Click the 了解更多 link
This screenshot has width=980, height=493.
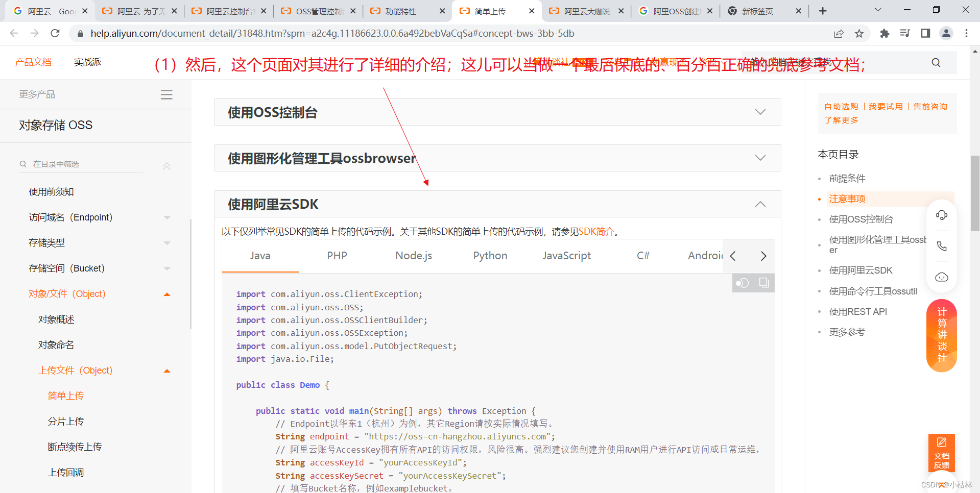point(841,120)
